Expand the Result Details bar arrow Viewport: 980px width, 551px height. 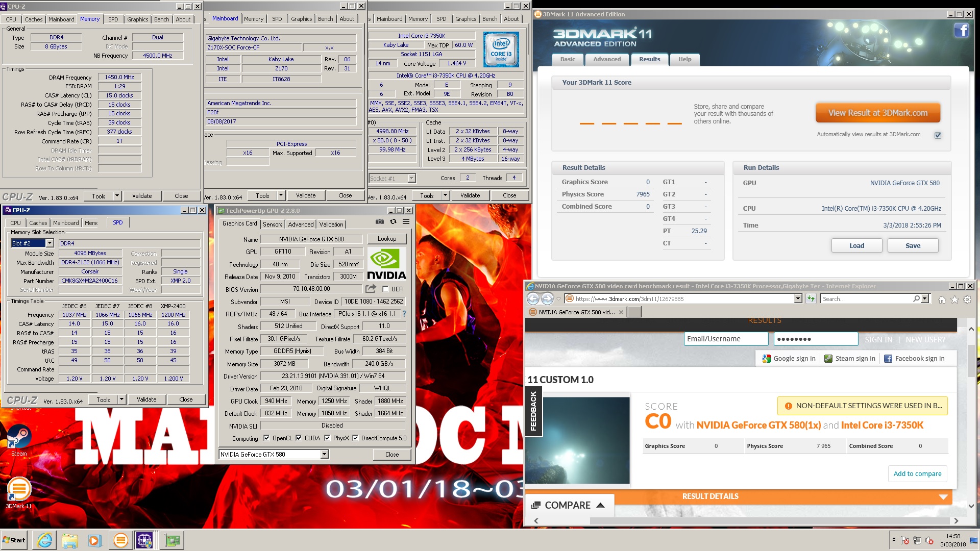pos(943,496)
